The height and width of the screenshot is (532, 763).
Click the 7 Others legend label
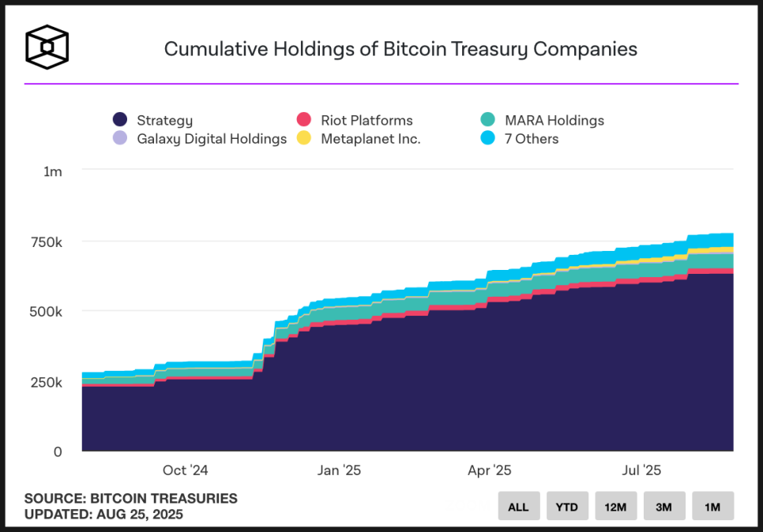(532, 139)
